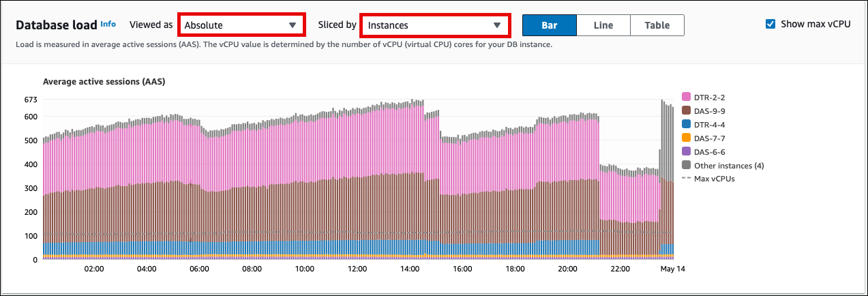Select the Bar chart view
The image size is (868, 296).
coord(549,25)
